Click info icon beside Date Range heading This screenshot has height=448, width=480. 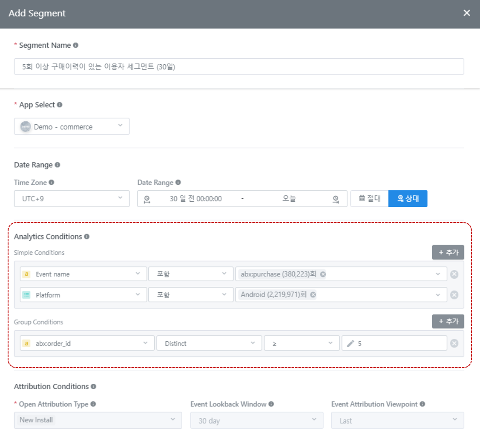click(57, 165)
